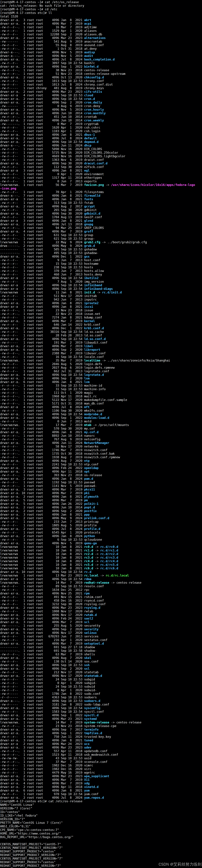202x868 pixels.
Task: Select the 'aliases.db' file name
Action: (x=93, y=34)
